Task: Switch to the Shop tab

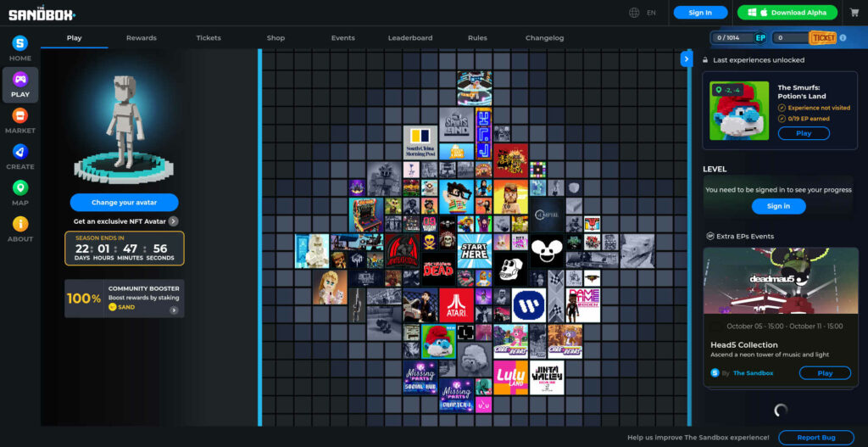Action: tap(275, 37)
